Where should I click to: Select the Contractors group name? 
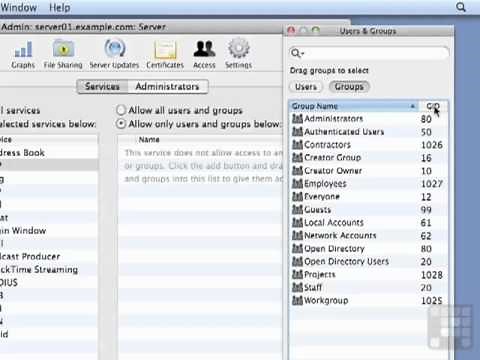[x=327, y=144]
